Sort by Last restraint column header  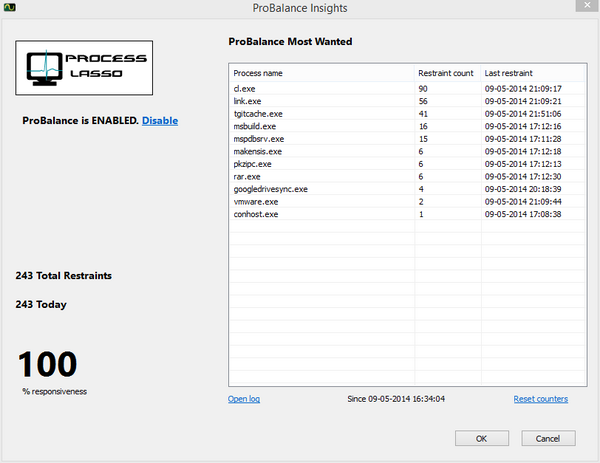click(532, 73)
